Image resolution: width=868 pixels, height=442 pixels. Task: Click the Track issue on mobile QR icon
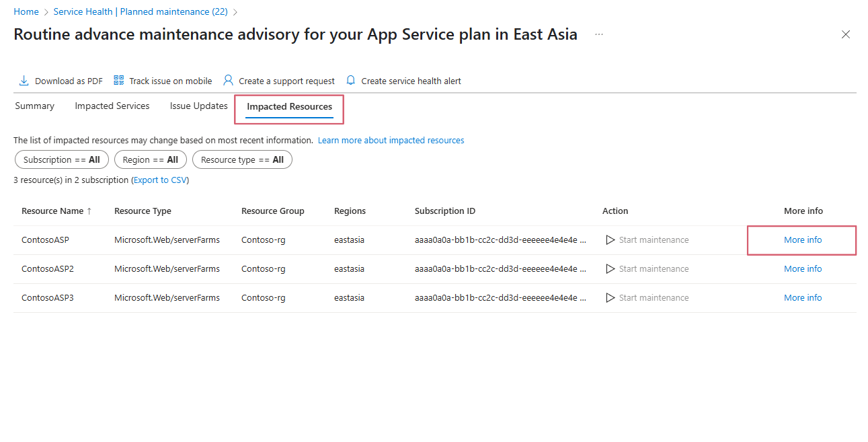[119, 81]
